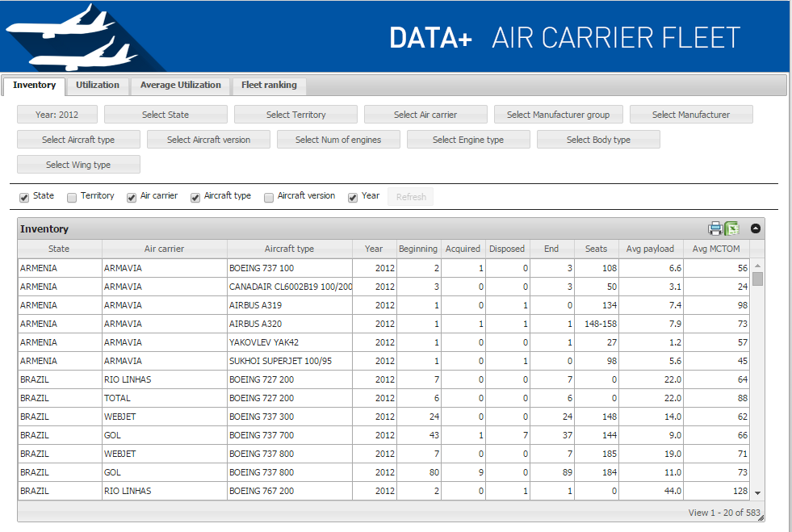Viewport: 792px width, 532px height.
Task: Open the Select Aircraft version filter
Action: [x=208, y=140]
